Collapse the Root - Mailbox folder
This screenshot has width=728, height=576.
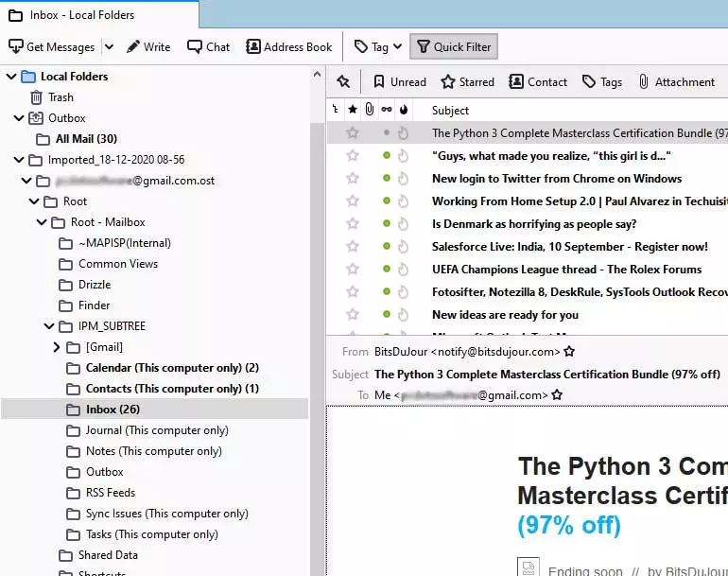(42, 222)
